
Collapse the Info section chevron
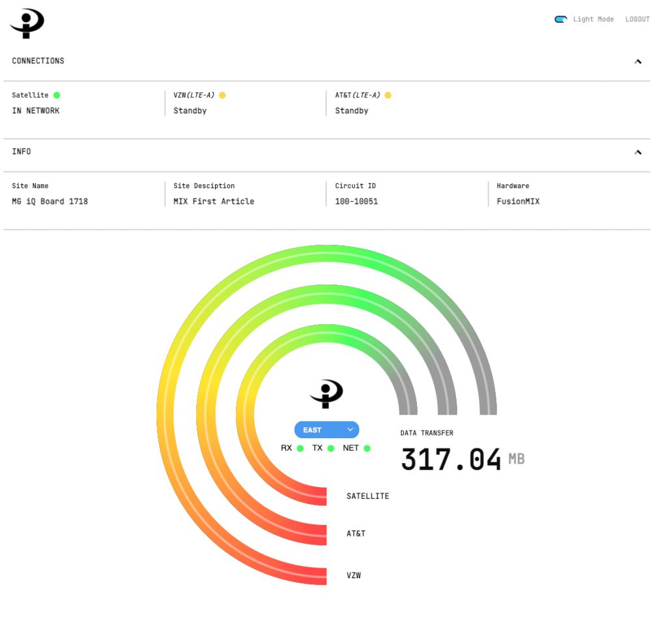[x=638, y=152]
